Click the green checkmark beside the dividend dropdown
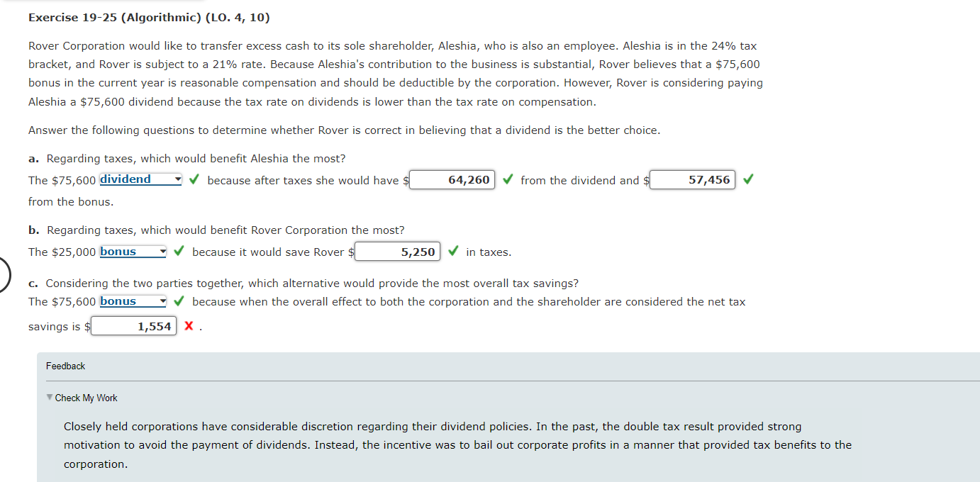This screenshot has height=482, width=980. (194, 179)
